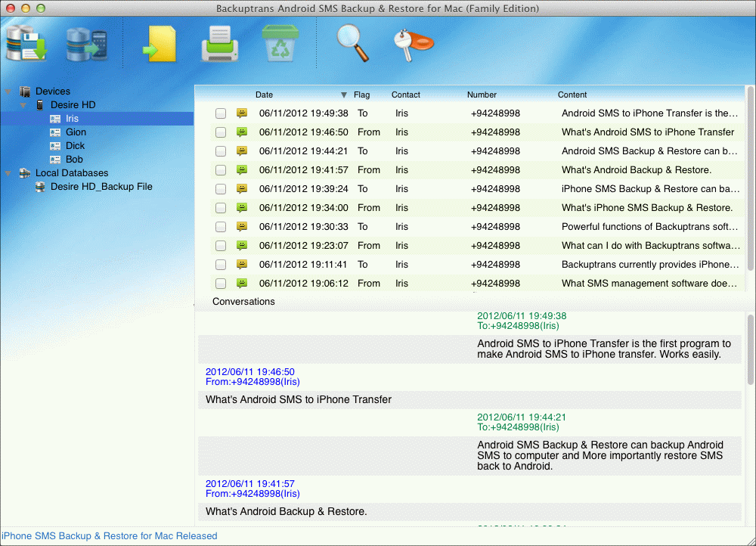Select the Desire HD_Backup File database

(x=102, y=186)
